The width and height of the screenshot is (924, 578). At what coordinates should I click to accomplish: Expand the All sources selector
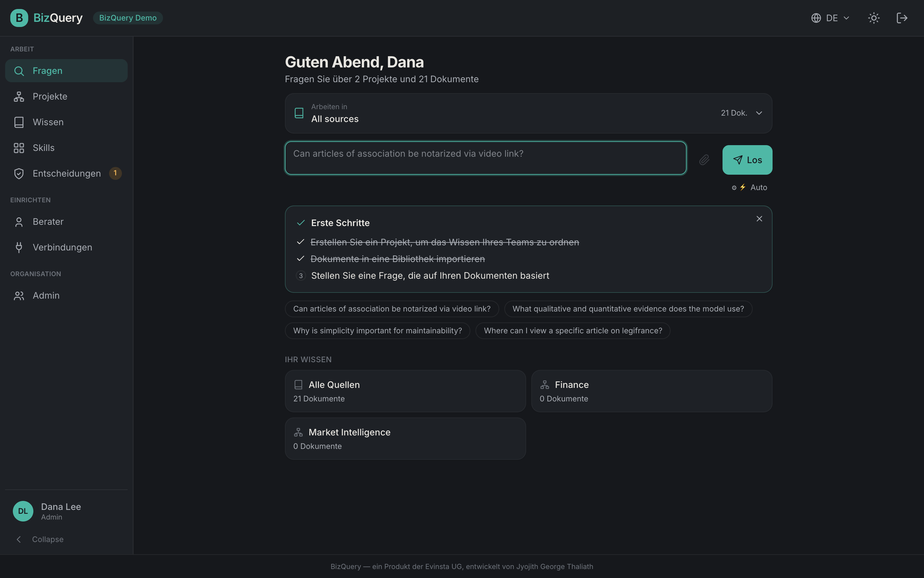[x=528, y=113]
